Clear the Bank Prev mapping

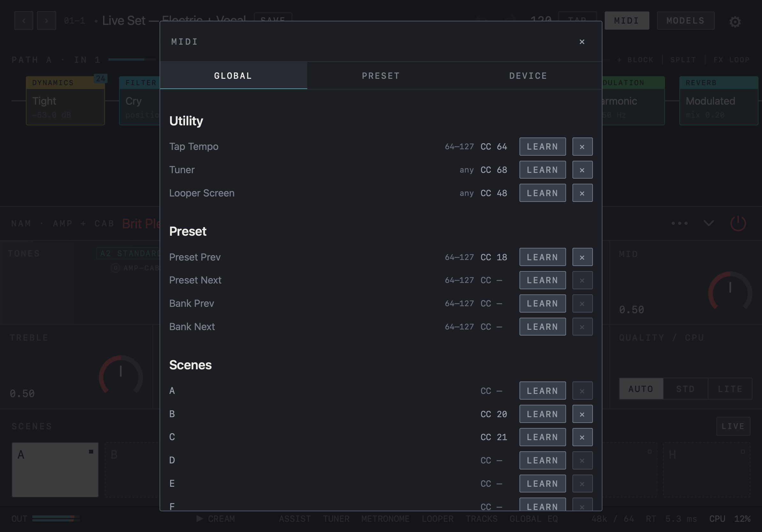582,304
